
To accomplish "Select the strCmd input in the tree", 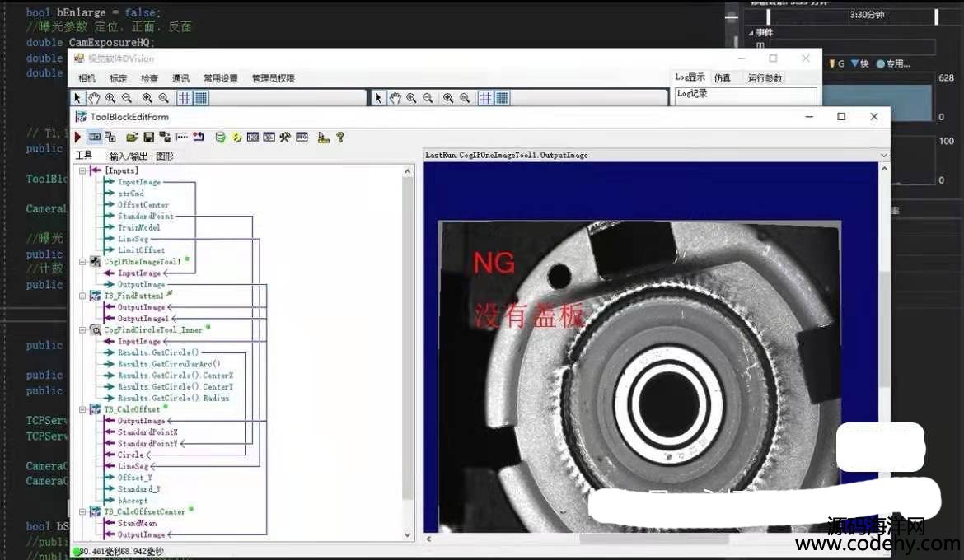I will tap(131, 194).
